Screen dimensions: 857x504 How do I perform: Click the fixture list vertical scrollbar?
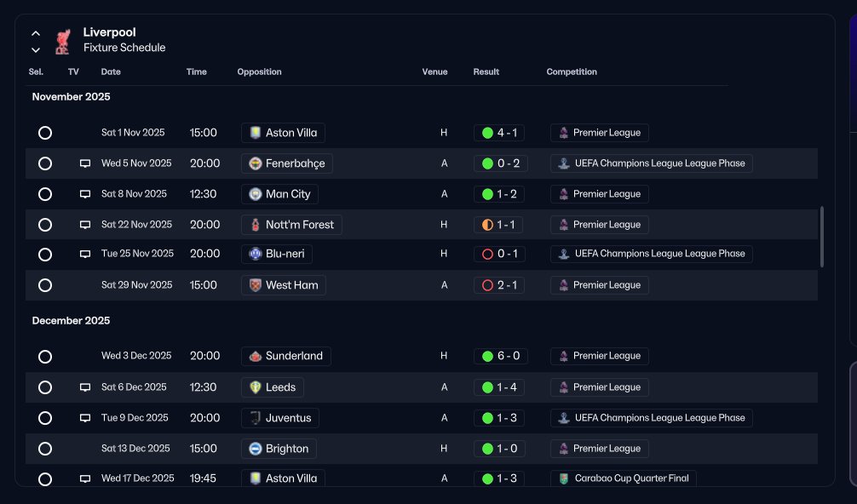821,237
